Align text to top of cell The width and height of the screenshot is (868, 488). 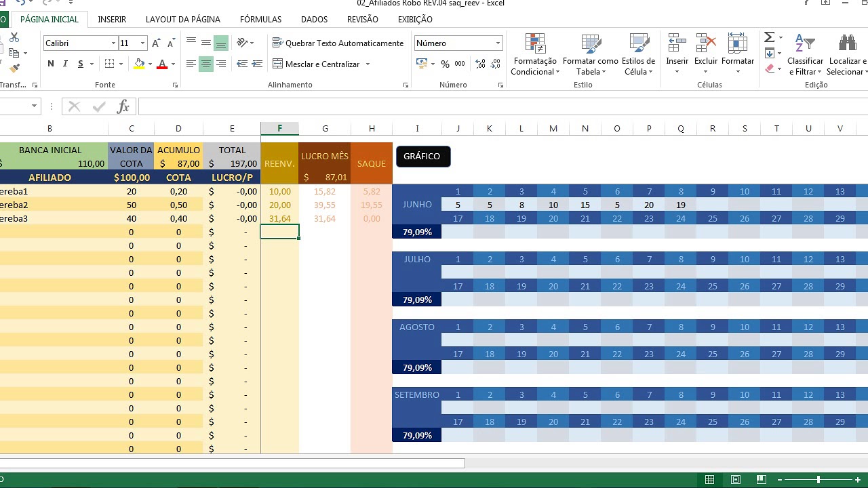point(191,43)
